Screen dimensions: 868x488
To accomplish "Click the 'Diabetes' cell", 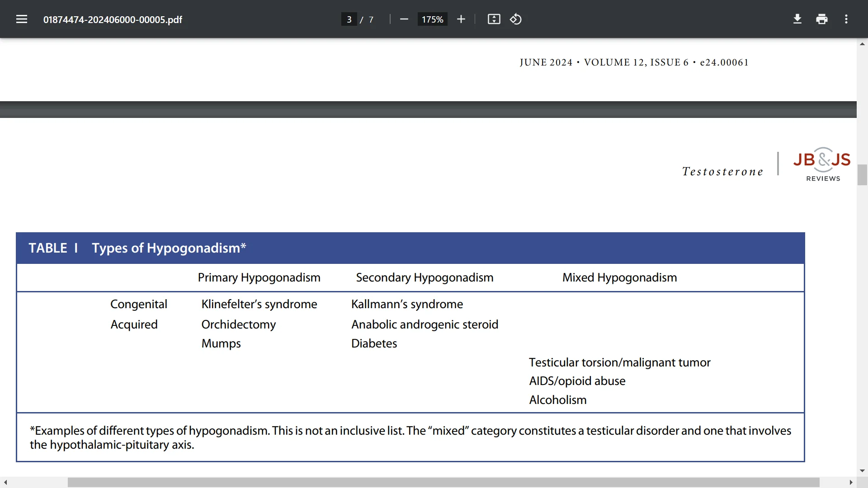I will 374,343.
